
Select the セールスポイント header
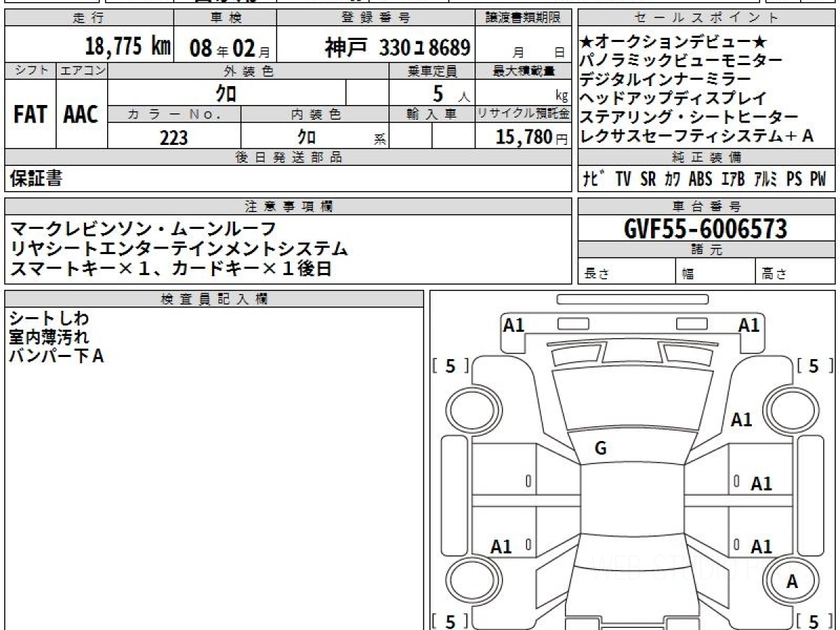pyautogui.click(x=706, y=18)
